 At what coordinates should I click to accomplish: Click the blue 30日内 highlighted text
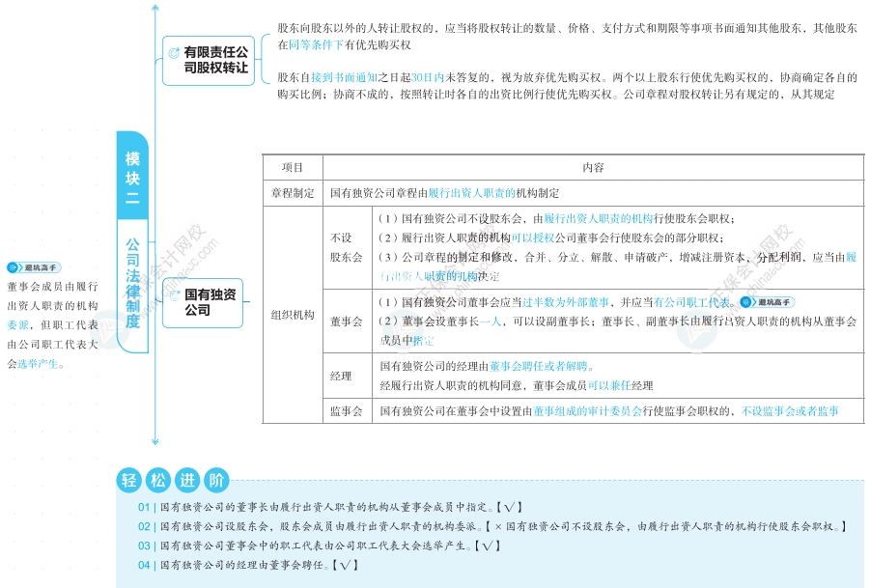coord(428,77)
